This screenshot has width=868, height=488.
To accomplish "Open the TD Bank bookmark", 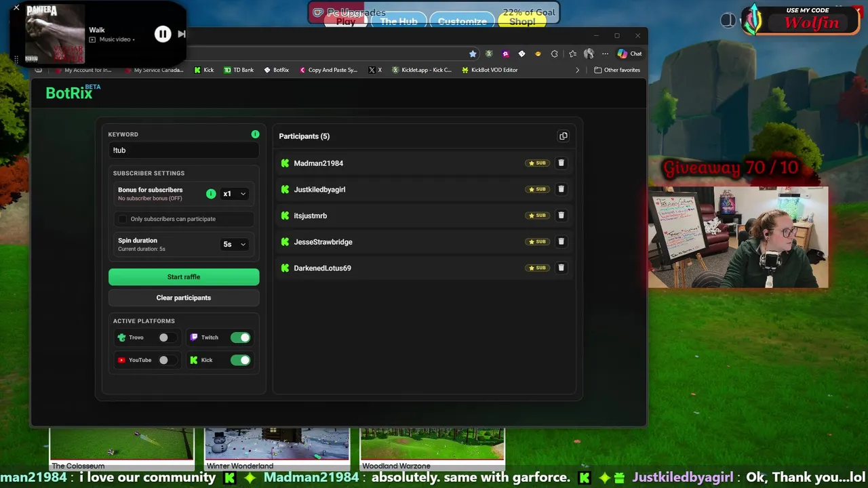I will [238, 70].
